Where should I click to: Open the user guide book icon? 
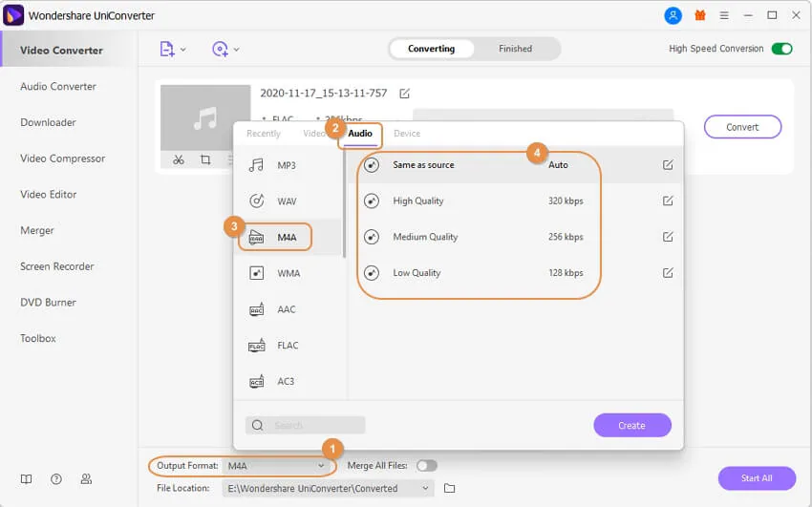pos(26,479)
